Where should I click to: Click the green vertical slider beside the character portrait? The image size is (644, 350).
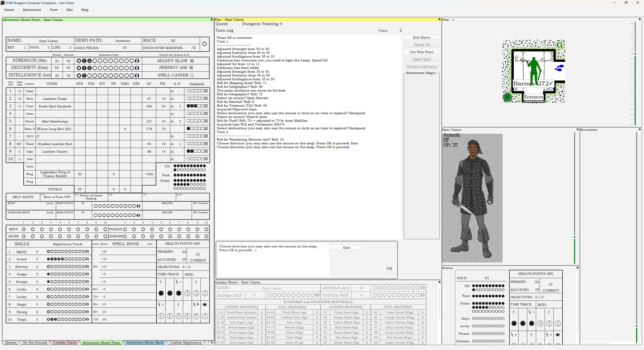pos(575,237)
